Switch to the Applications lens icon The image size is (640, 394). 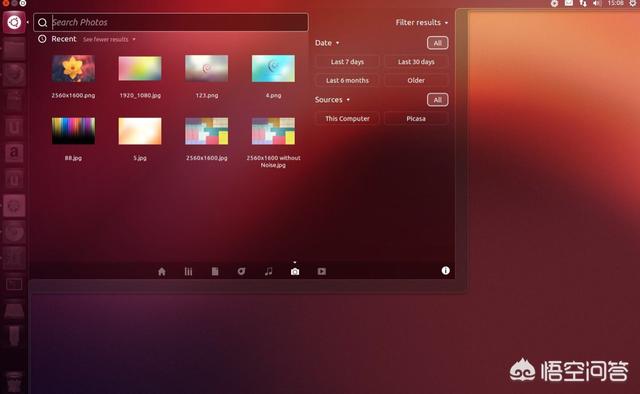[188, 272]
